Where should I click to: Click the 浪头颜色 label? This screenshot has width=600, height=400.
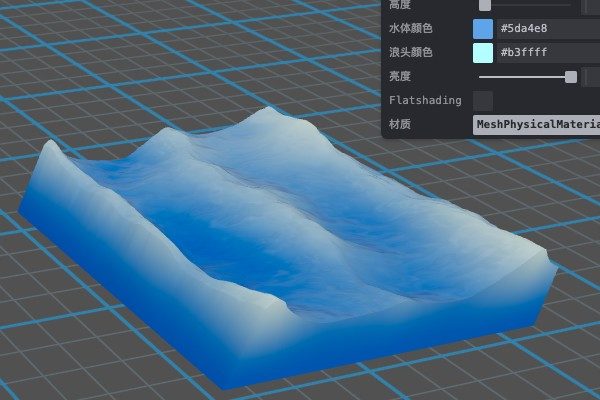point(412,53)
